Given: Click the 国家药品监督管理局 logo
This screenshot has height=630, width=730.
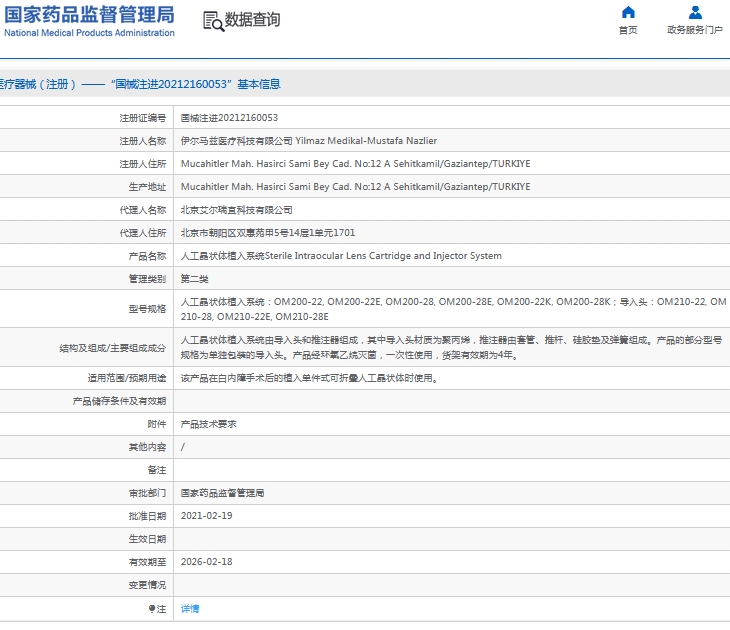Looking at the screenshot, I should point(89,15).
